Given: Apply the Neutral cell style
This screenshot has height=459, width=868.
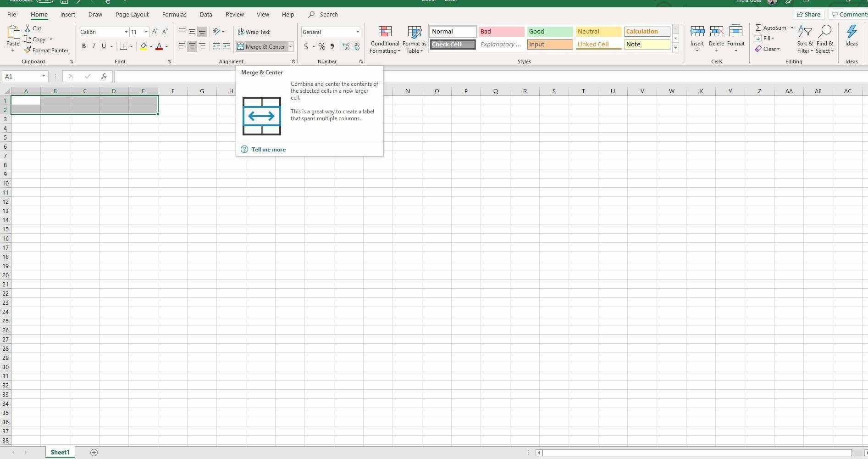Looking at the screenshot, I should click(x=598, y=32).
